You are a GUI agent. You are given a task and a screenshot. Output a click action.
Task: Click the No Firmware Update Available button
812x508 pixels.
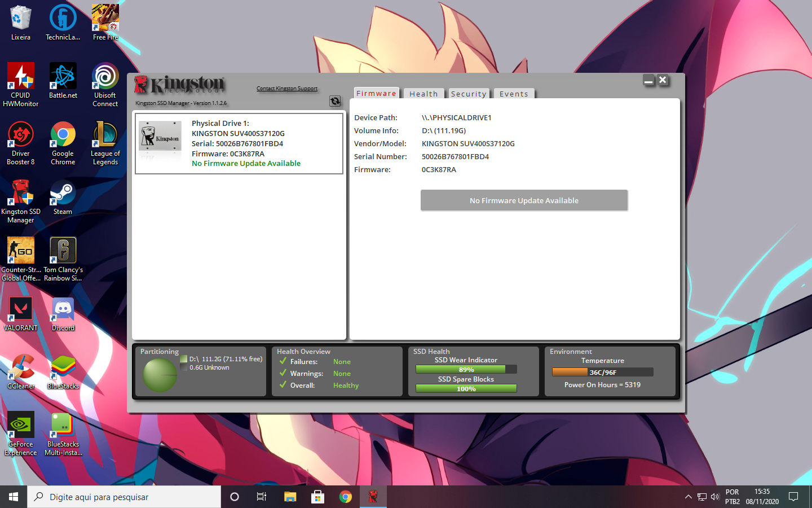(x=524, y=200)
